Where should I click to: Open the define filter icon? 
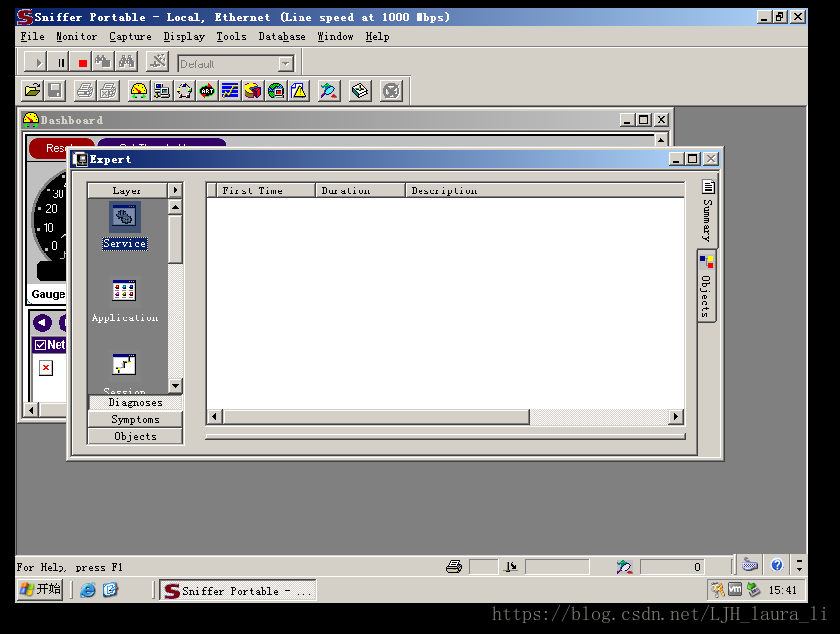(x=158, y=63)
